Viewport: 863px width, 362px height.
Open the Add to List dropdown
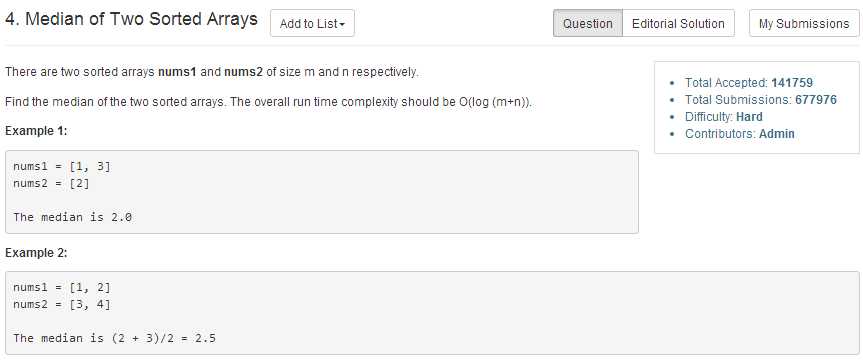(312, 24)
